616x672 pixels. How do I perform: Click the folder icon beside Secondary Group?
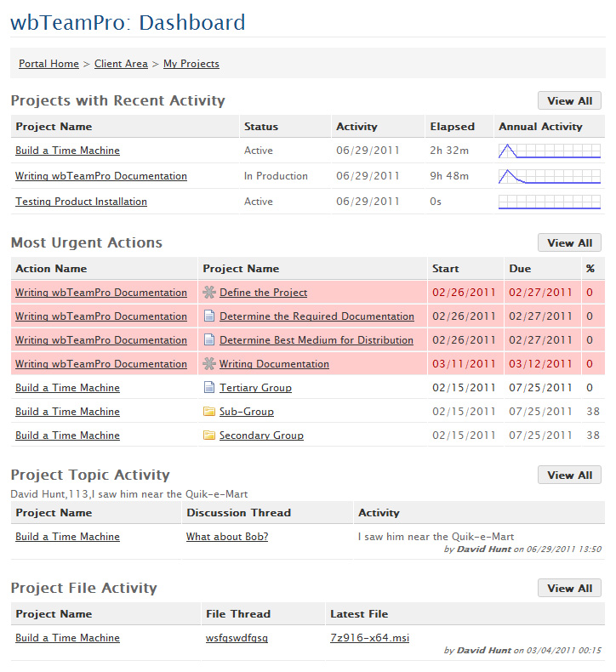(209, 436)
